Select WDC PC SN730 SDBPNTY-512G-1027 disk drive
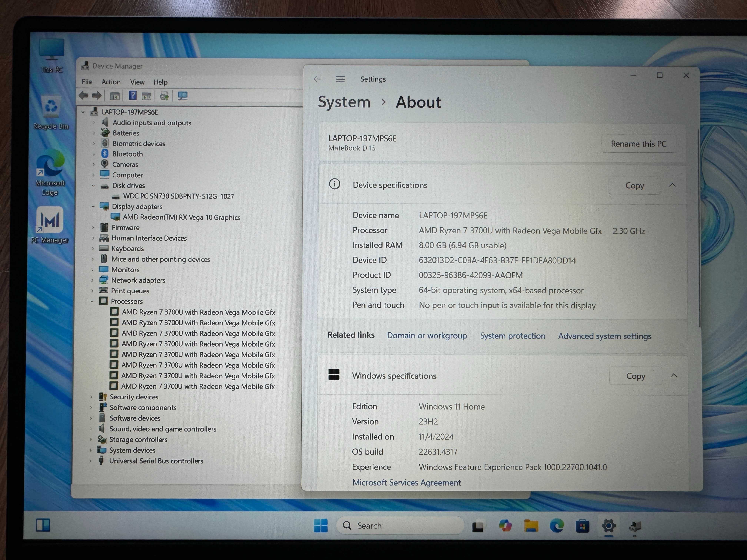The width and height of the screenshot is (747, 560). click(178, 196)
